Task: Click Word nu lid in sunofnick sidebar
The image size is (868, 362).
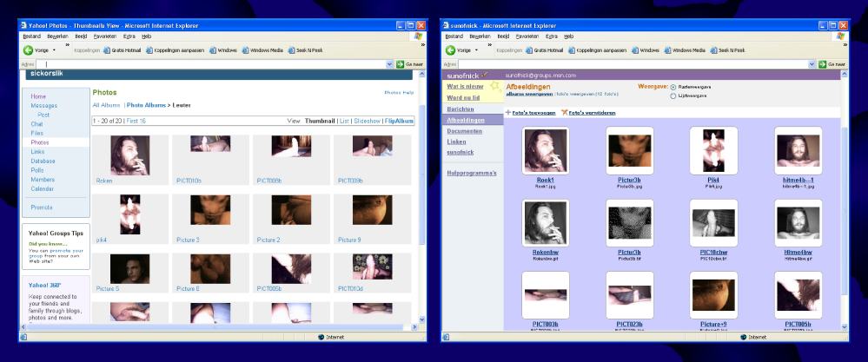Action: 463,98
